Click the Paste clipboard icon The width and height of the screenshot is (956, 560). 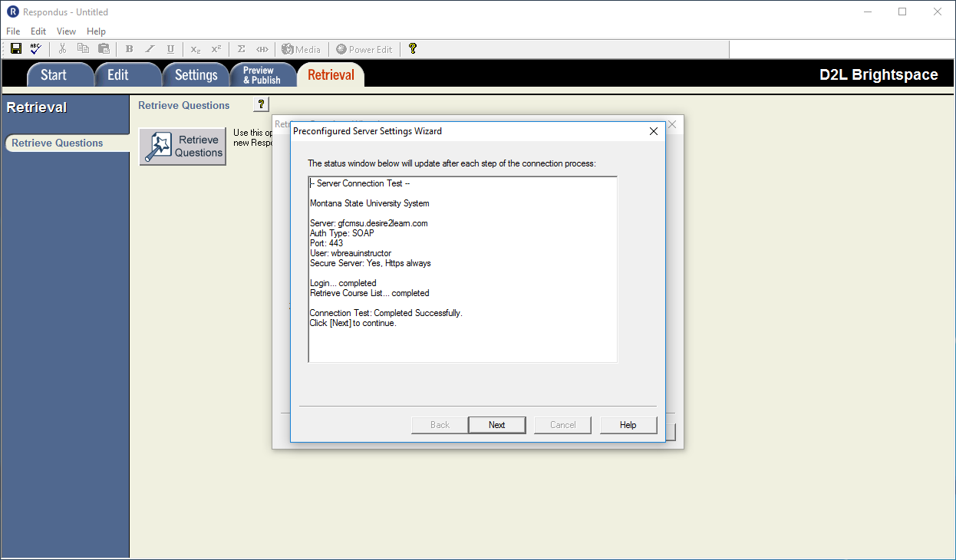point(104,49)
